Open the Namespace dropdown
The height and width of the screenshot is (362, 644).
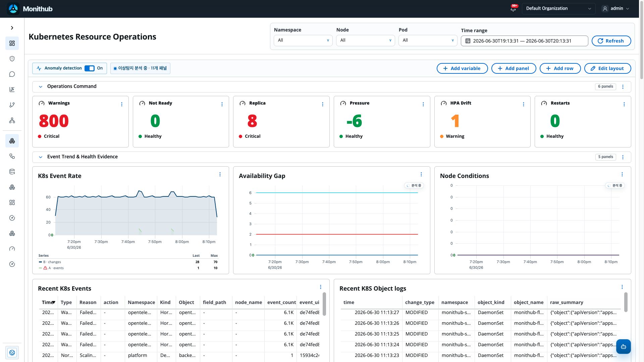[303, 40]
